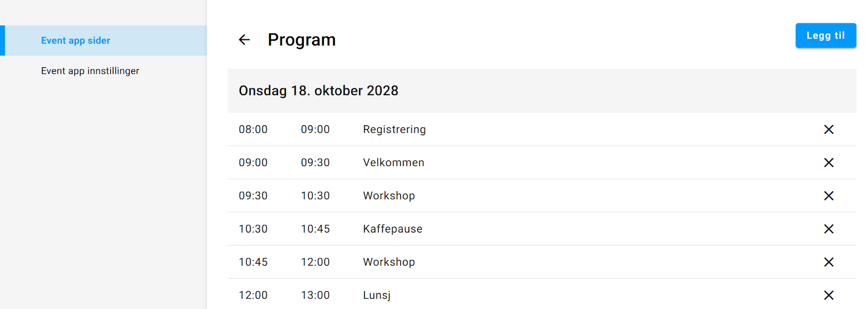The height and width of the screenshot is (309, 868).
Task: Delete the 10:45 Workshop entry
Action: pos(828,262)
